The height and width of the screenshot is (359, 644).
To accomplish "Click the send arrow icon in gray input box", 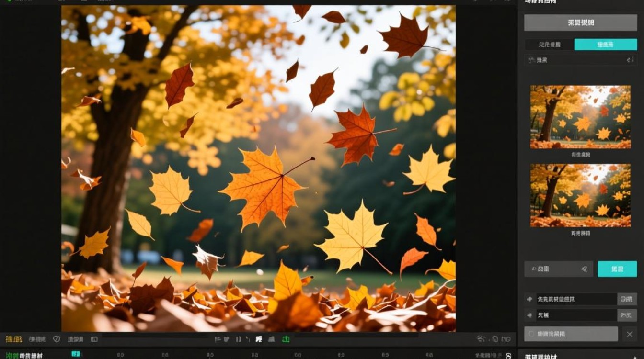I will click(x=584, y=269).
